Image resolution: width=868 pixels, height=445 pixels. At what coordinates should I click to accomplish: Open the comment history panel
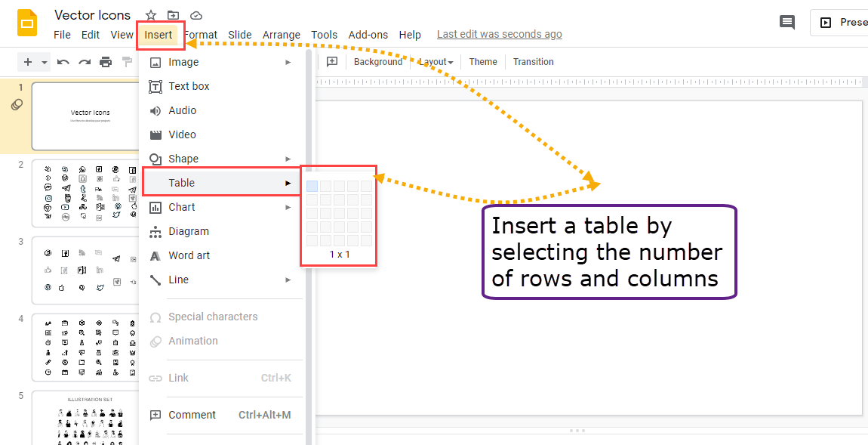[787, 23]
